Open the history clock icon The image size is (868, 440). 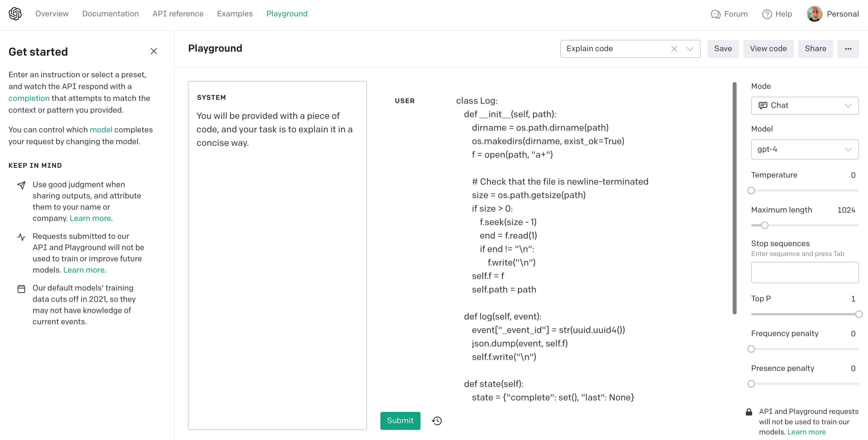(x=437, y=421)
